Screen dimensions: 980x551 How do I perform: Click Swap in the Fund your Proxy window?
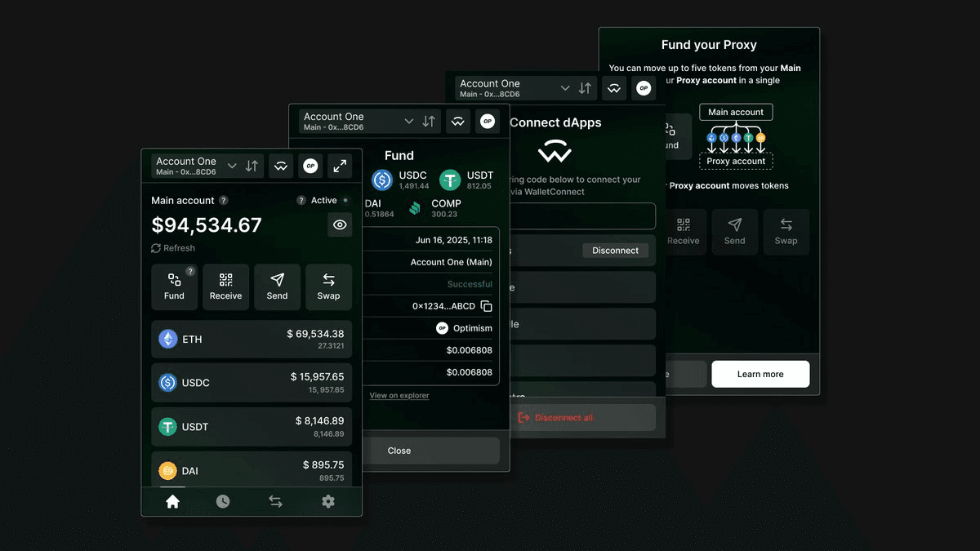(x=786, y=232)
